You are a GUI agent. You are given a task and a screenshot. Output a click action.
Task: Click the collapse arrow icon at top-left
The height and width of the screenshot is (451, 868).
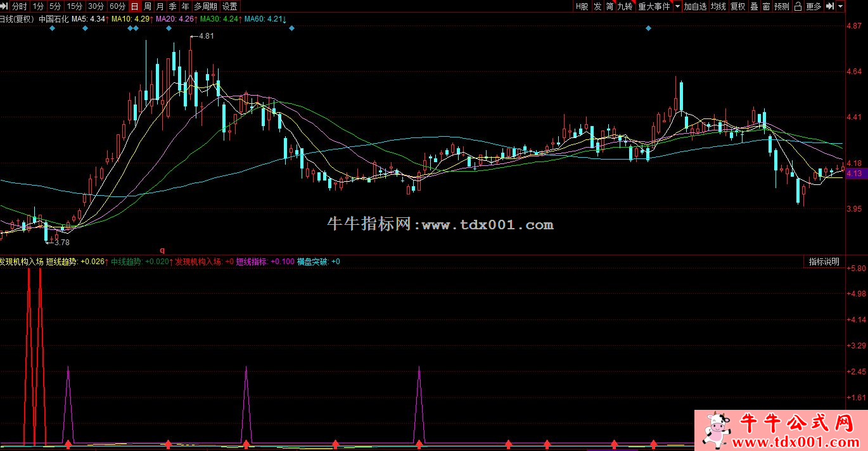4,6
